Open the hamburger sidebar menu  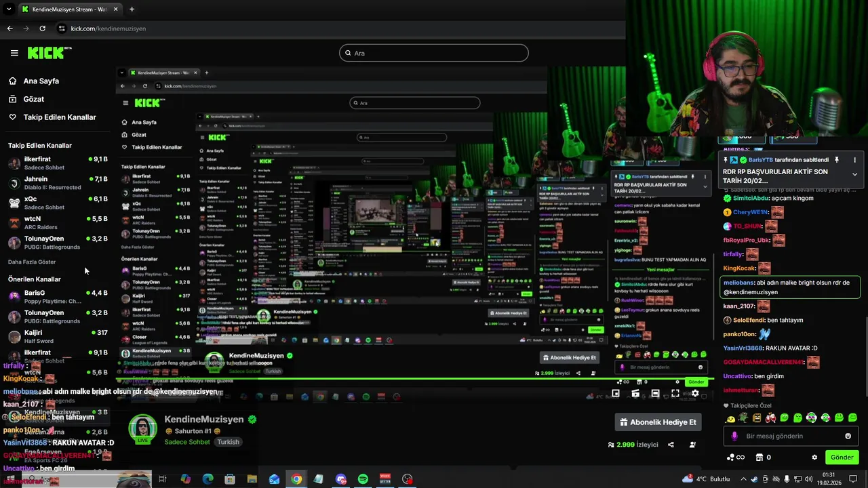tap(14, 53)
